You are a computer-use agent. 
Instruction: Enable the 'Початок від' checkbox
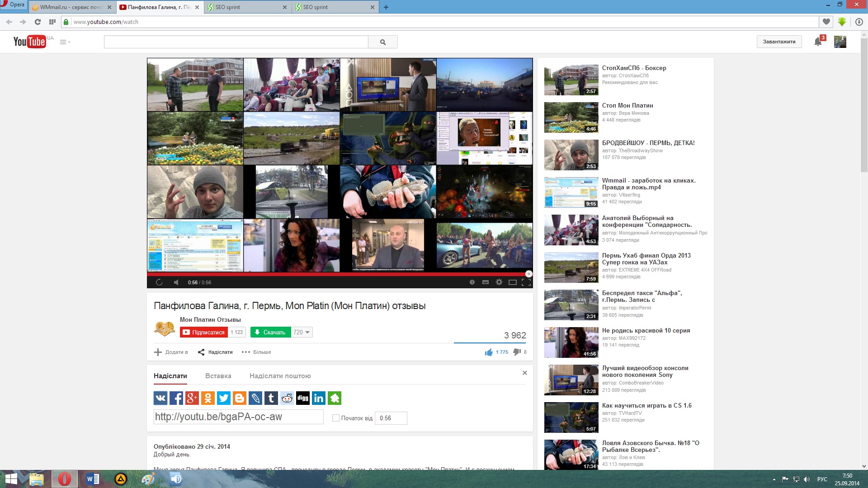336,418
